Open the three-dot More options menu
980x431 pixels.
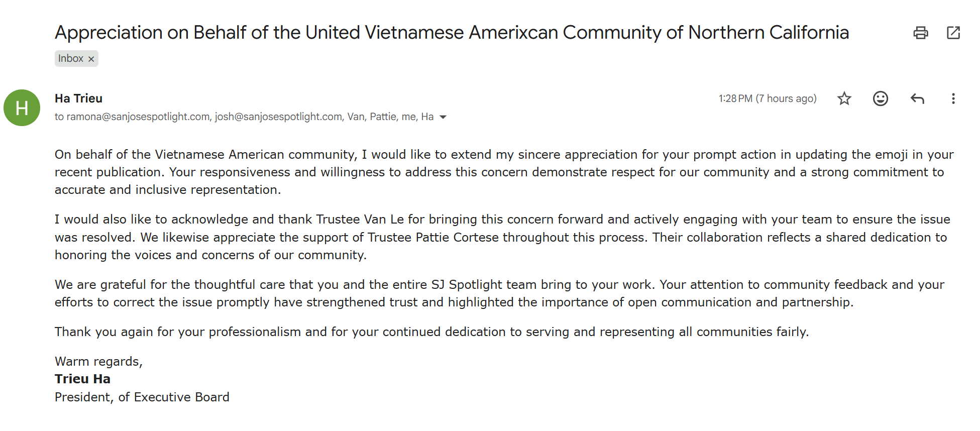pos(953,98)
